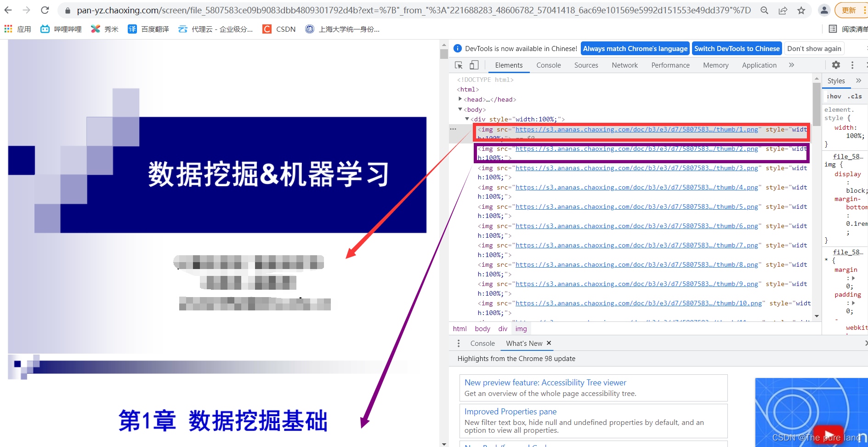Image resolution: width=868 pixels, height=447 pixels.
Task: Open the thumb/3.png image link
Action: pos(636,168)
